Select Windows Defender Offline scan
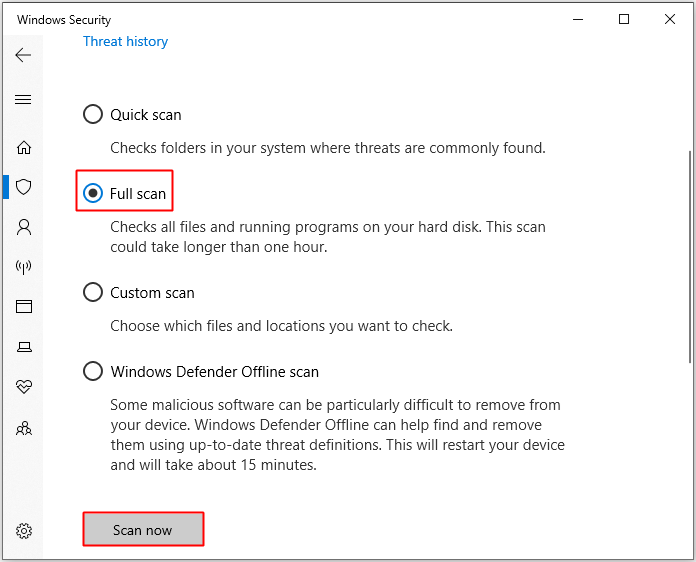The width and height of the screenshot is (696, 562). [x=93, y=372]
